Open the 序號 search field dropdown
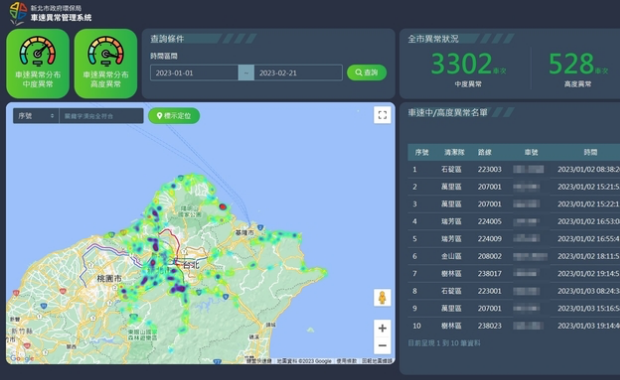Image resolution: width=620 pixels, height=380 pixels. tap(36, 116)
